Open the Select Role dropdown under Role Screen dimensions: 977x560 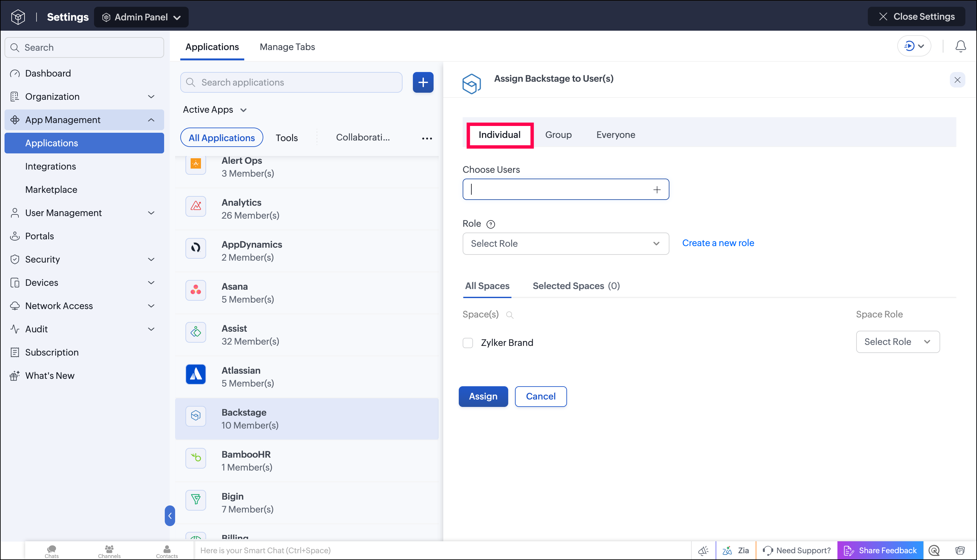[x=565, y=244]
